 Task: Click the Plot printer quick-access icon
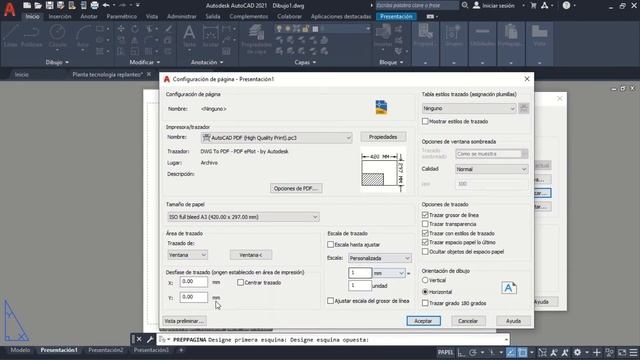point(94,5)
